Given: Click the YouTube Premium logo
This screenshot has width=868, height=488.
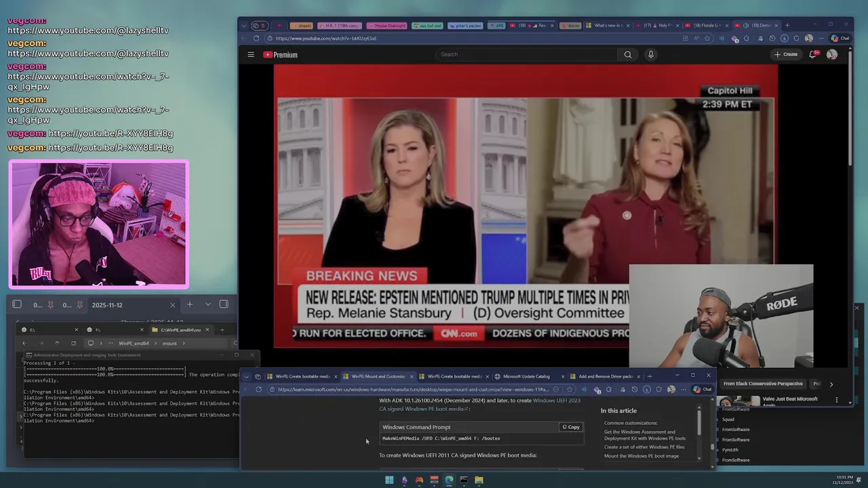Looking at the screenshot, I should 281,55.
